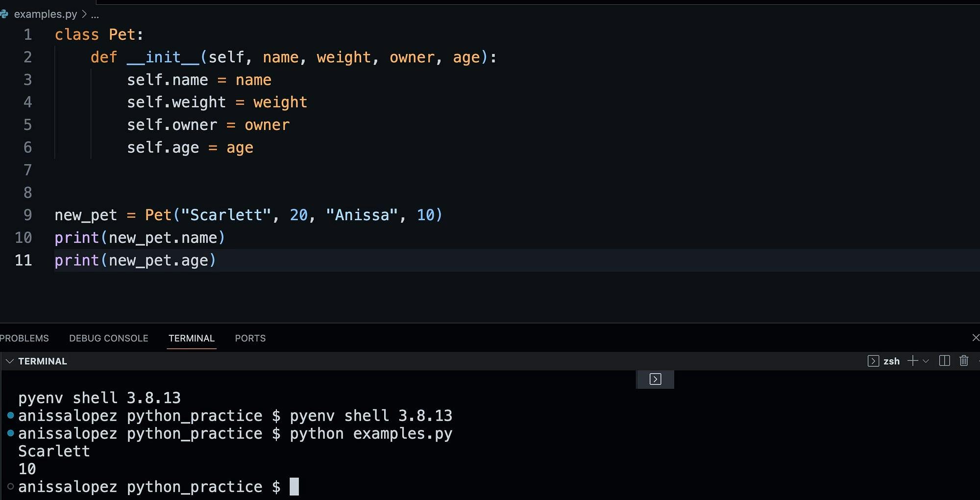Viewport: 980px width, 500px height.
Task: Close the bottom panel with the X
Action: [x=976, y=338]
